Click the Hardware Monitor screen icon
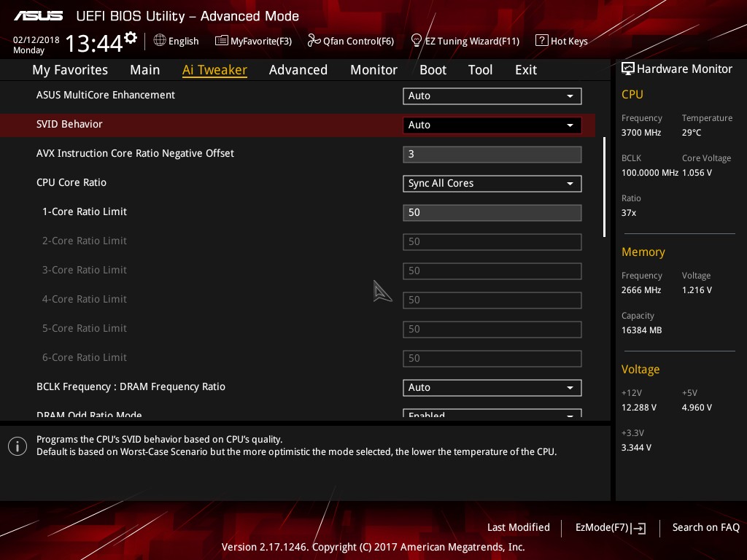 pyautogui.click(x=628, y=69)
